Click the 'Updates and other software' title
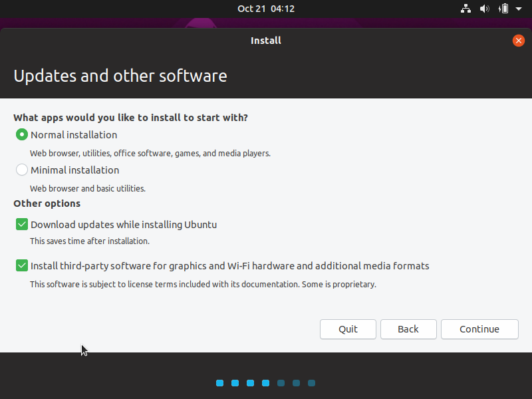The image size is (532, 399). tap(120, 76)
